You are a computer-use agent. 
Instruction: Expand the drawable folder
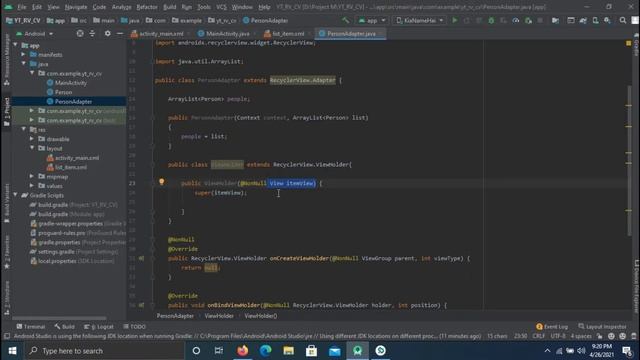[x=32, y=139]
